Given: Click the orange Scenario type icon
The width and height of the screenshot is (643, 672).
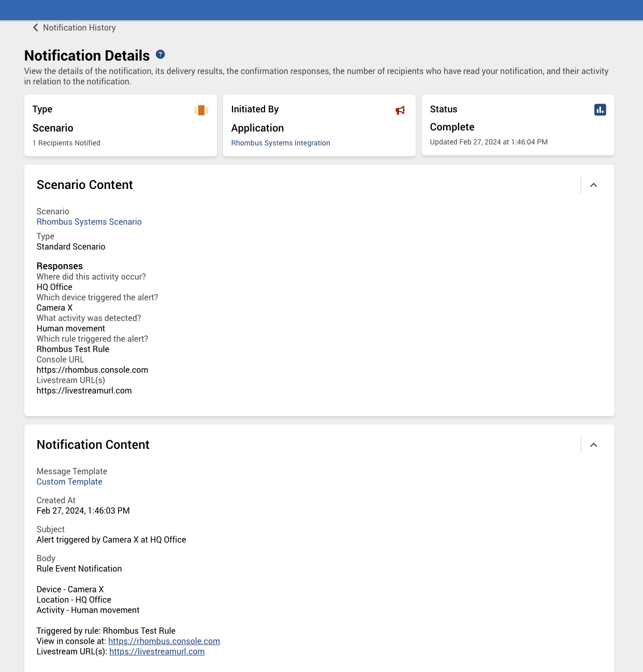Looking at the screenshot, I should [201, 110].
